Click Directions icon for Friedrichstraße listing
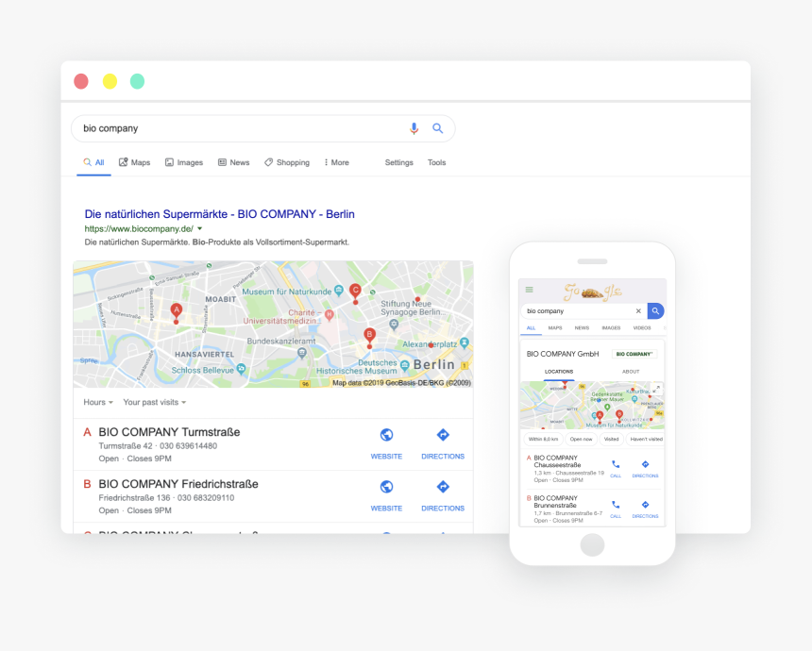Screen dimensions: 812x651 [x=443, y=487]
